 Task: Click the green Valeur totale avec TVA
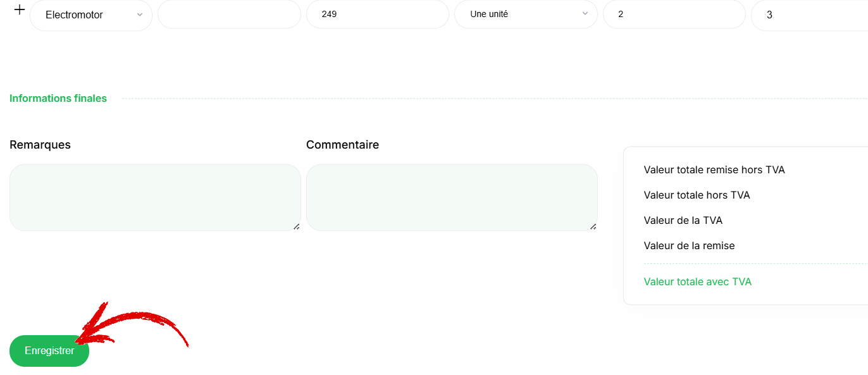(697, 281)
